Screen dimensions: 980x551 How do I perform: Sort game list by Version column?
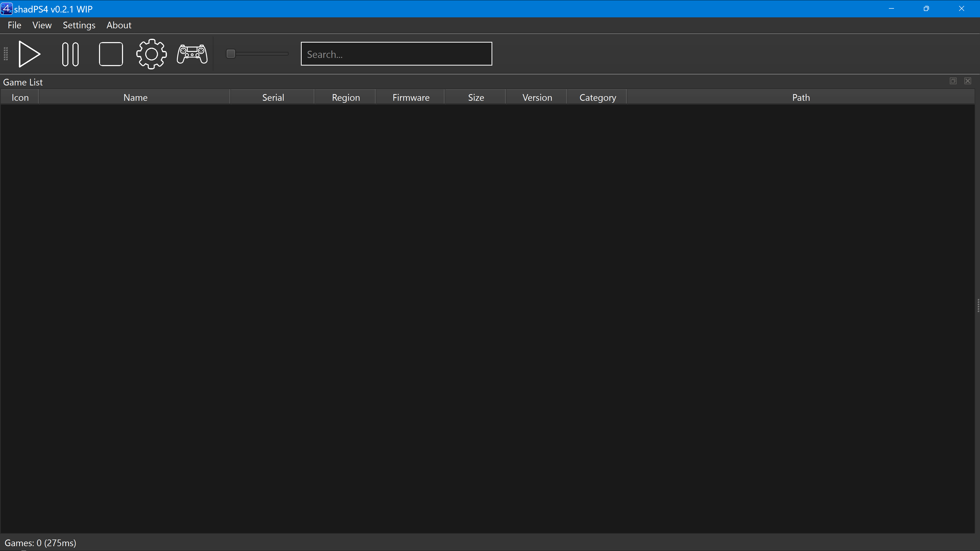click(537, 97)
